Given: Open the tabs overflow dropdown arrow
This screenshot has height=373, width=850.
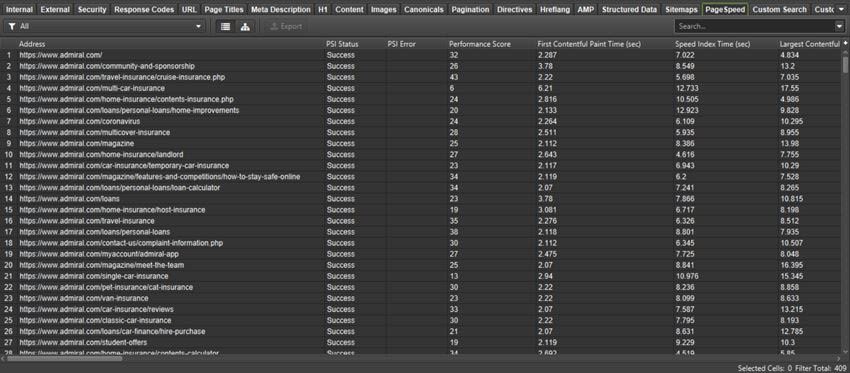Looking at the screenshot, I should (841, 9).
